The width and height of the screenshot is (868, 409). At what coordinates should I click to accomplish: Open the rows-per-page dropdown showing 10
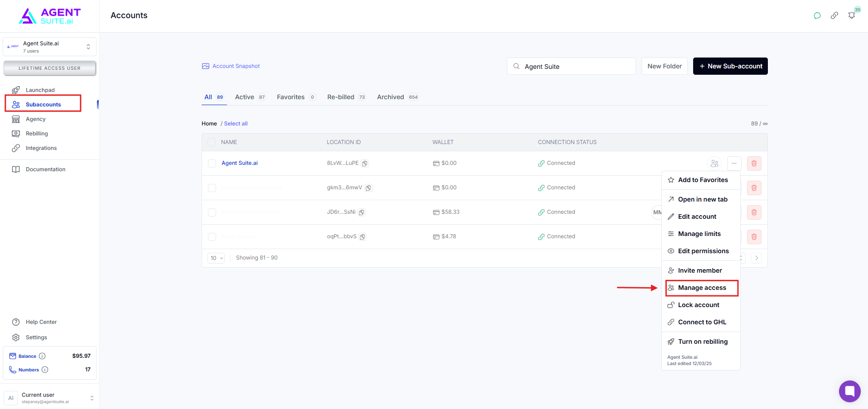[217, 258]
